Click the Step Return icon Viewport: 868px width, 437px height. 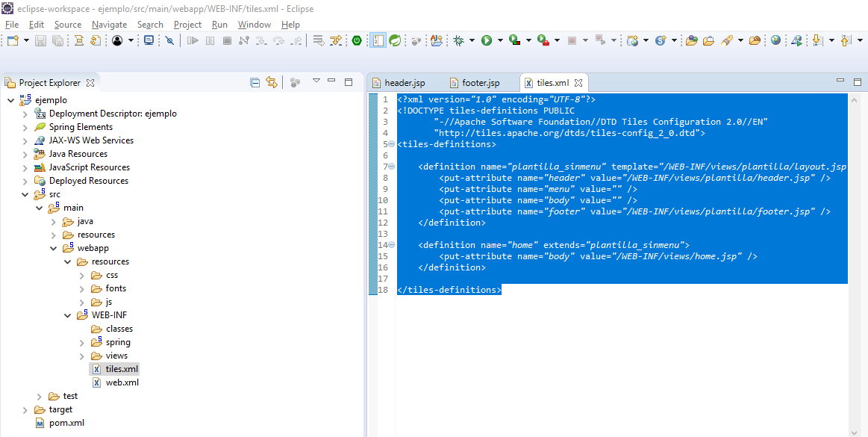(x=296, y=40)
